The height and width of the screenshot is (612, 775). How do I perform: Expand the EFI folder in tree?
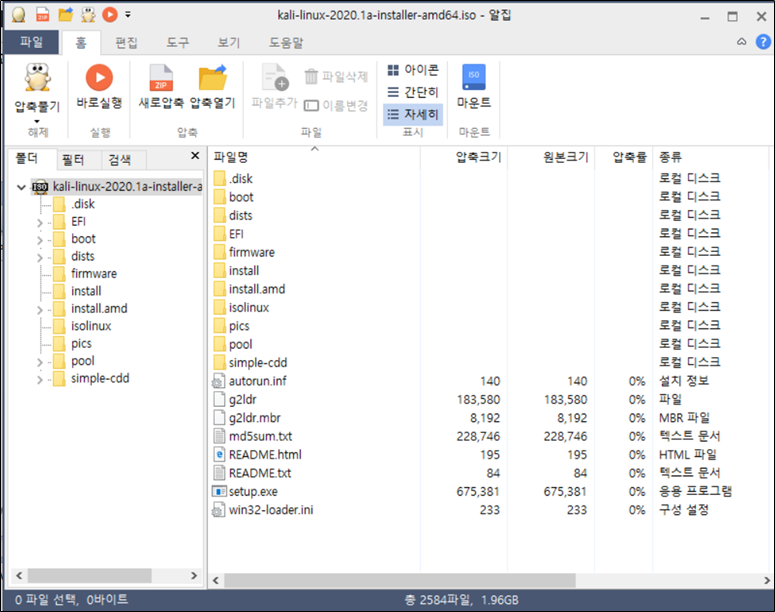(40, 223)
